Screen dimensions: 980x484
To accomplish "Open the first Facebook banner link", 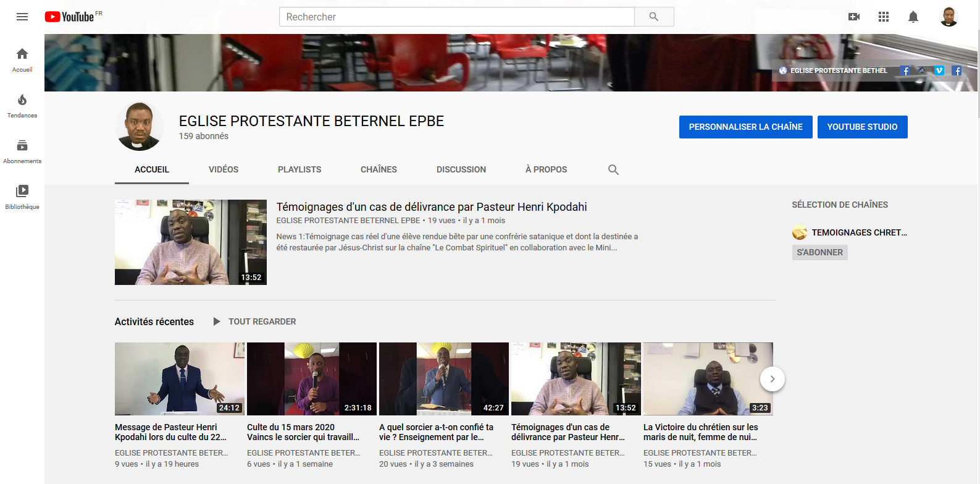I will click(905, 70).
